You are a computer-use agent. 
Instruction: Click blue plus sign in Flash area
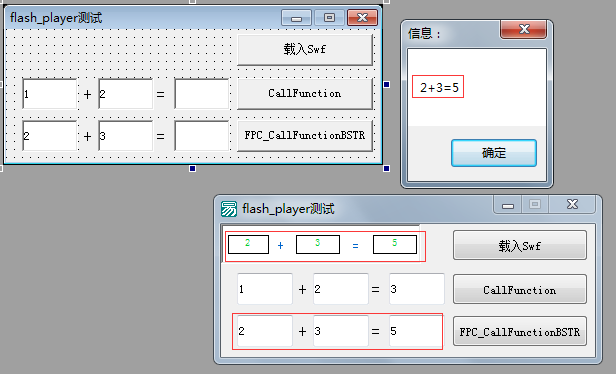click(x=280, y=246)
